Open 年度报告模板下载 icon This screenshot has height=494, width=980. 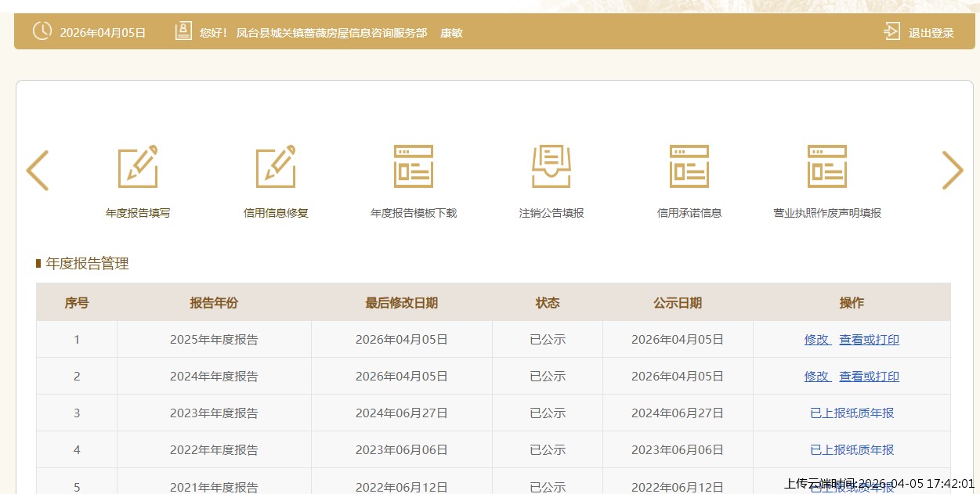[414, 167]
